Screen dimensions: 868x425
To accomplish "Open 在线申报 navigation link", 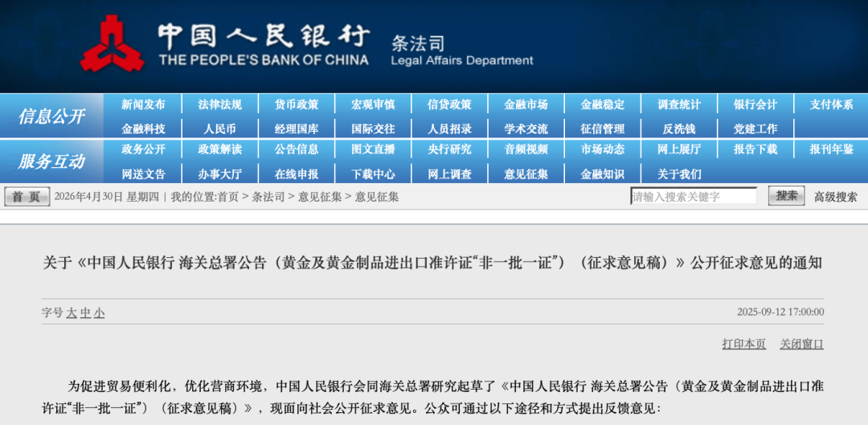I will (296, 174).
